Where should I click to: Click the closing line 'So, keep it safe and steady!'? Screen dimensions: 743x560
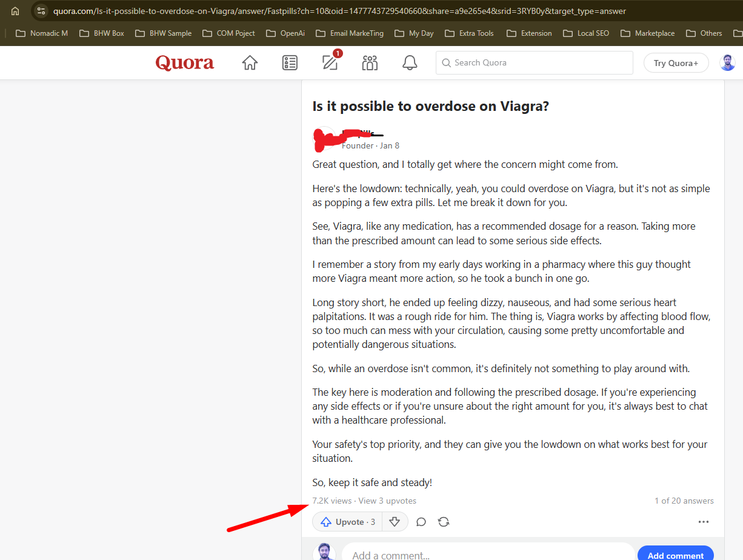(372, 482)
